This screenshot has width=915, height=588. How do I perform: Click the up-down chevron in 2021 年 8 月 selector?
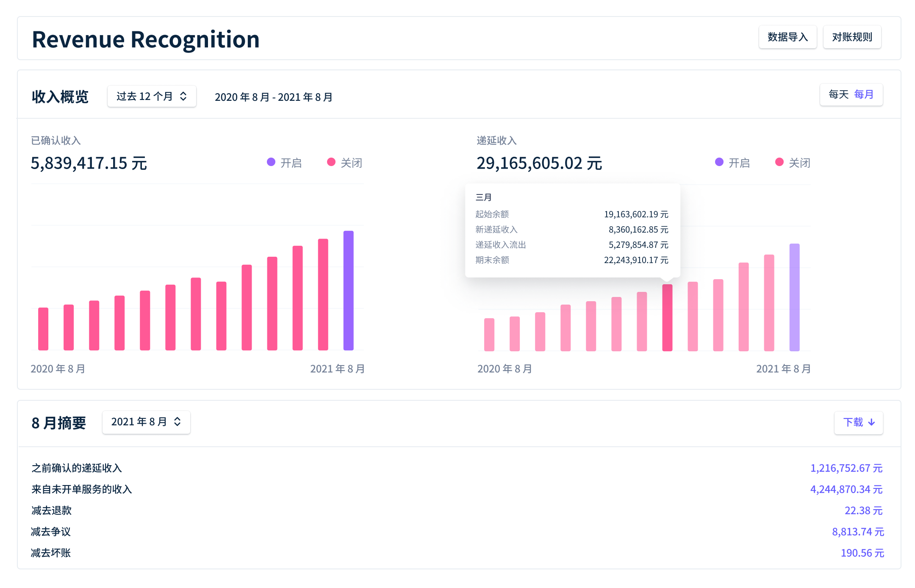(177, 422)
